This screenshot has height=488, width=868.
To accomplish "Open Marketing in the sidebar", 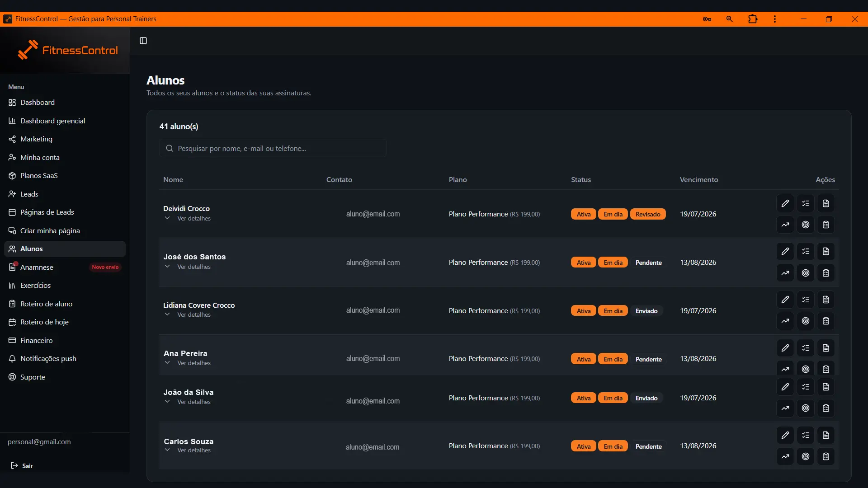I will [65, 139].
